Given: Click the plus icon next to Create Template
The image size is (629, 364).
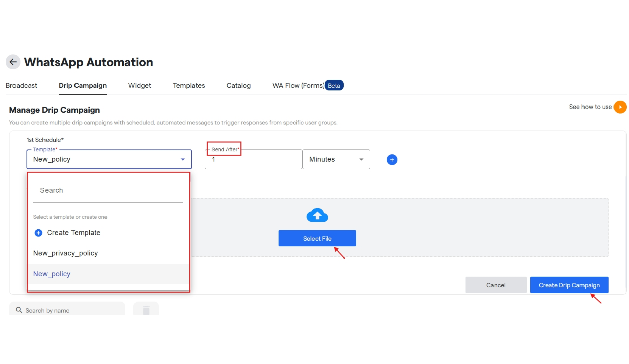Looking at the screenshot, I should click(x=38, y=233).
